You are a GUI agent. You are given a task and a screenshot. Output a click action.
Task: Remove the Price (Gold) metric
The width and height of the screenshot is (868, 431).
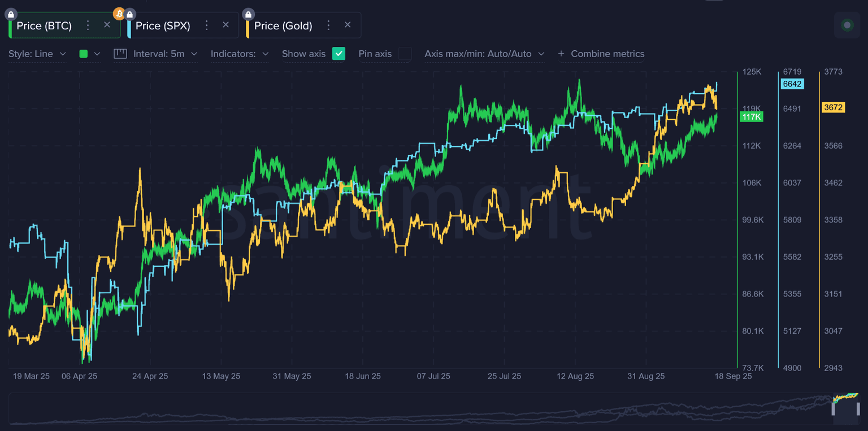coord(348,25)
